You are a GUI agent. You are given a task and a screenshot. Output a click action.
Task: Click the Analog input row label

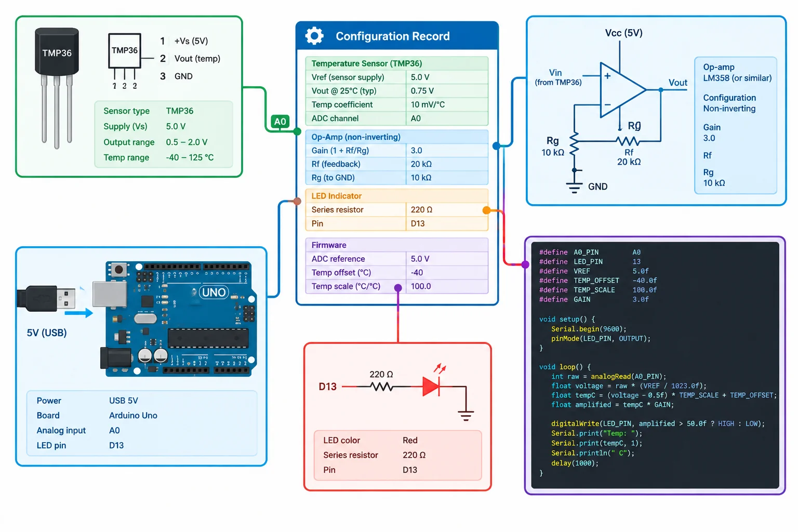tap(61, 431)
